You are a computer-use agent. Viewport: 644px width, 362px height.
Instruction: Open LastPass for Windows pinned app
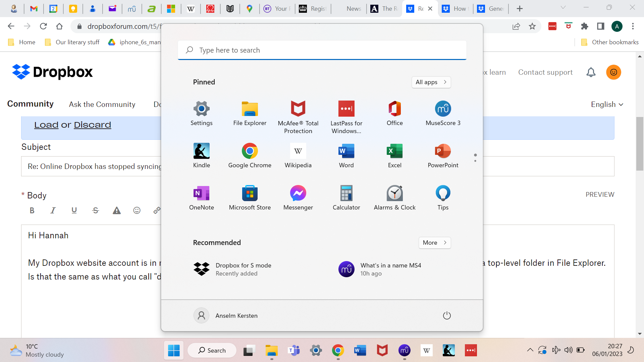[x=346, y=117]
